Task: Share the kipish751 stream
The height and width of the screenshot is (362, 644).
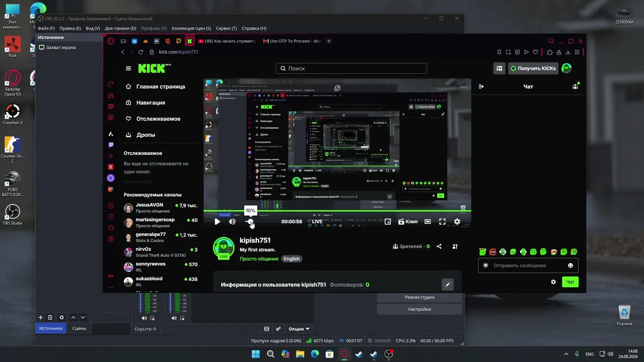Action: (439, 246)
